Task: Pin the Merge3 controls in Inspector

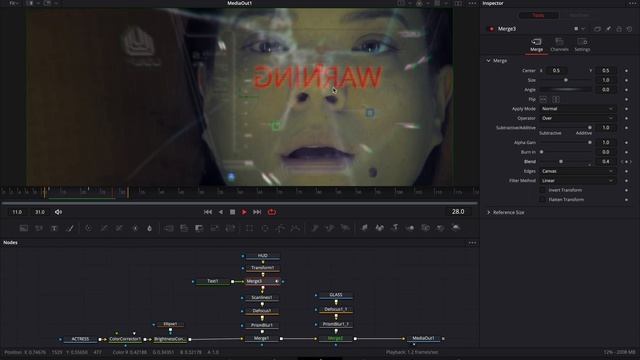Action: 608,29
